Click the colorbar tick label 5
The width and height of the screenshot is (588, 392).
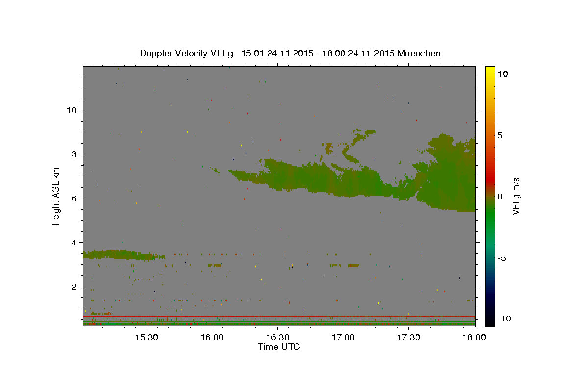pos(500,135)
